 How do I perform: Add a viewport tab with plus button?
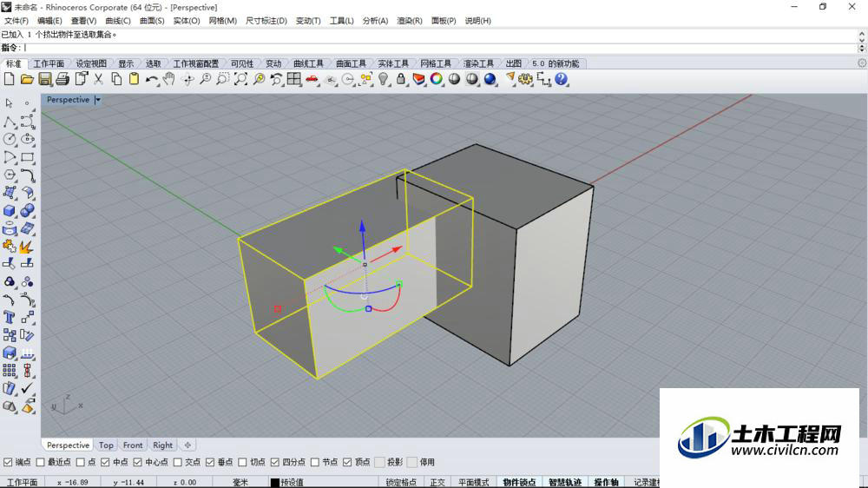tap(187, 445)
